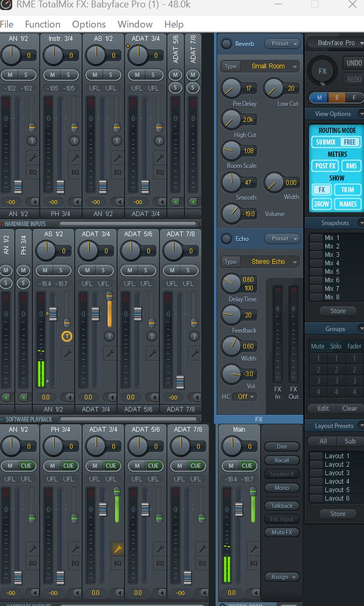Click the Main channel fader handle
Screen dimensions: 364x606
(239, 510)
